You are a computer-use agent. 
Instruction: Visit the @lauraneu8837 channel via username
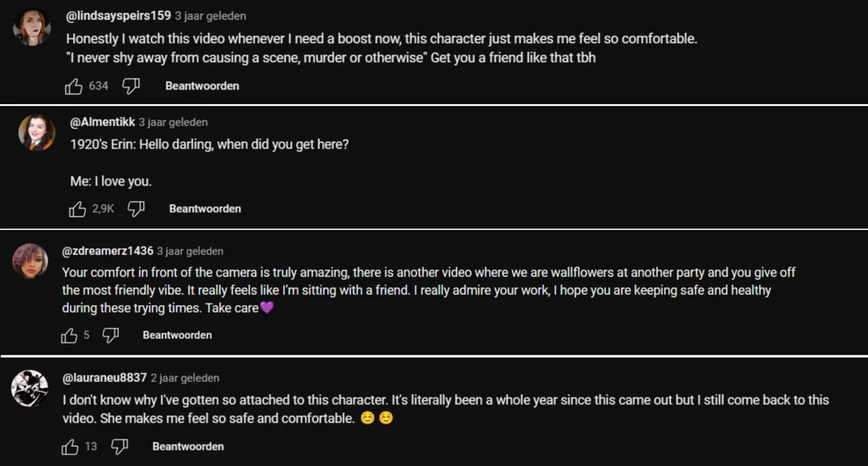pyautogui.click(x=104, y=378)
